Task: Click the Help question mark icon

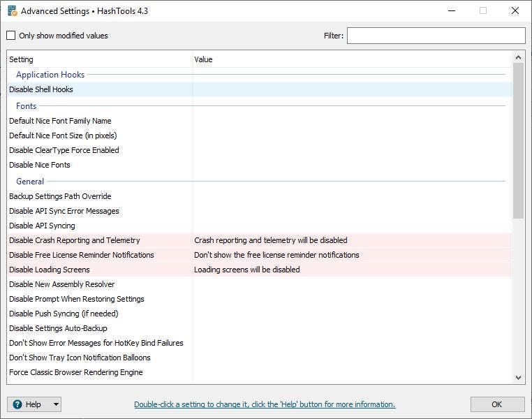Action: tap(17, 404)
